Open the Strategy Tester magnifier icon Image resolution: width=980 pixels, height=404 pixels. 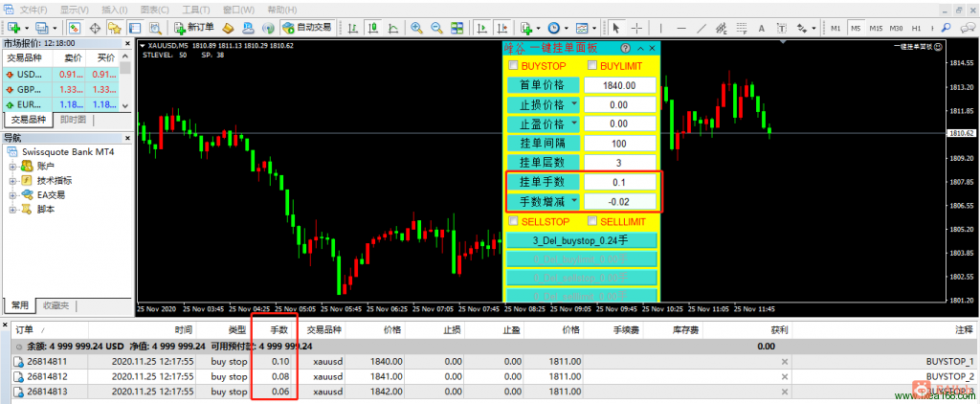[155, 28]
